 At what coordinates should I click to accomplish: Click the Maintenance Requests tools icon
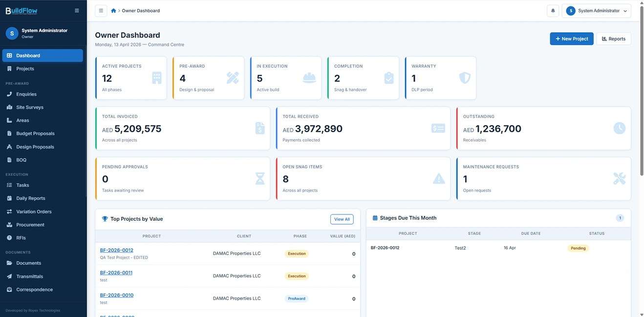click(619, 179)
